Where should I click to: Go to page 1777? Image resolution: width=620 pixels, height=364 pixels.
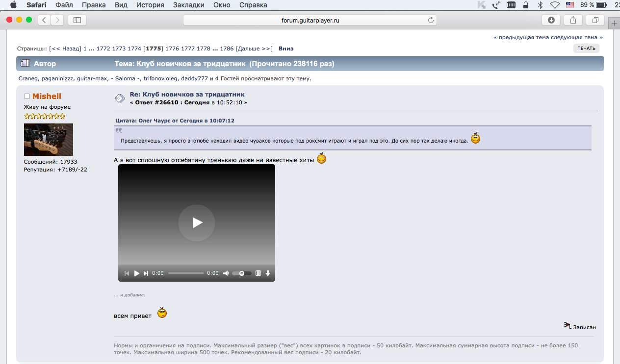click(x=188, y=49)
